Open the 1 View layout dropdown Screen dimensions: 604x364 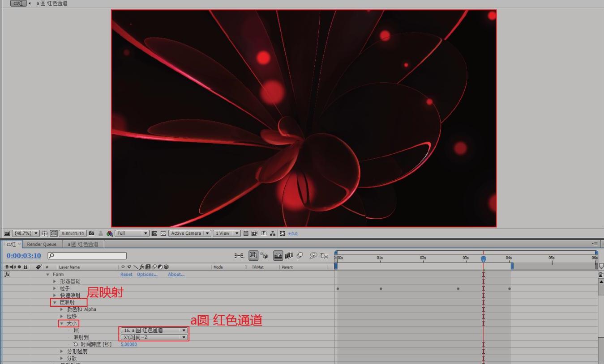227,233
